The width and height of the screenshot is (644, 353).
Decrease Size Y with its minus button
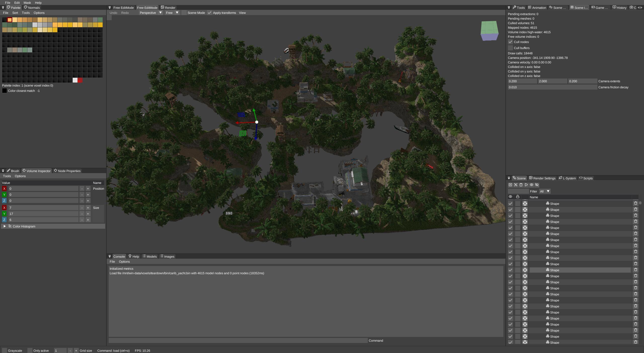pyautogui.click(x=82, y=214)
